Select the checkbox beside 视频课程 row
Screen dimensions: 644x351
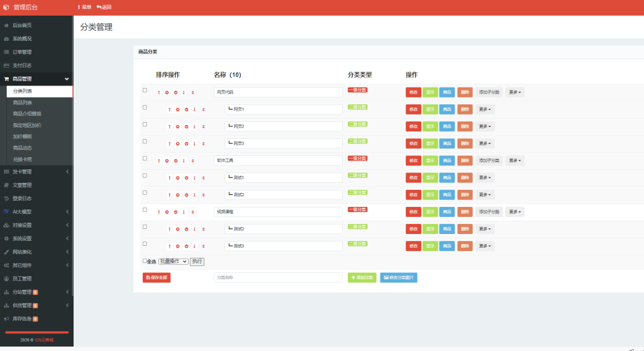tap(145, 209)
